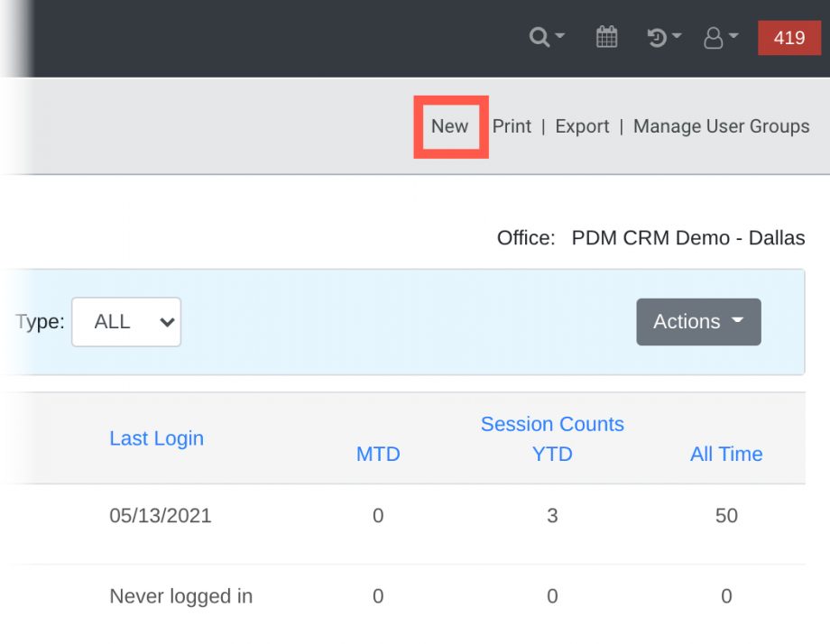Select the MTD value 0 in the 05/13/2021 row

(378, 515)
